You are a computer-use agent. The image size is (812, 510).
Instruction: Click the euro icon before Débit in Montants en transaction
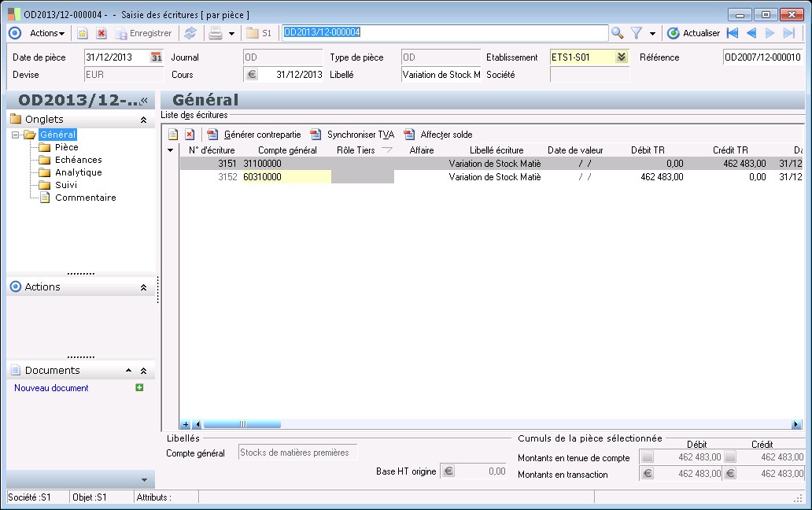click(648, 473)
